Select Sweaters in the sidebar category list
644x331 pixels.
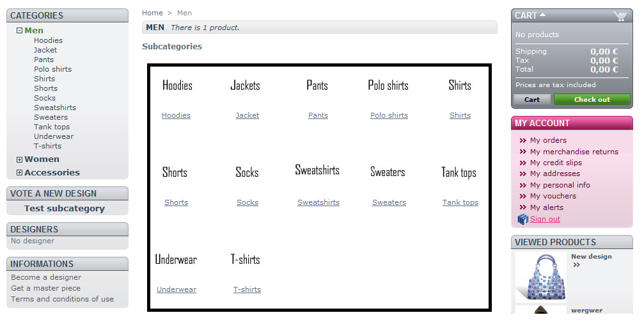51,117
